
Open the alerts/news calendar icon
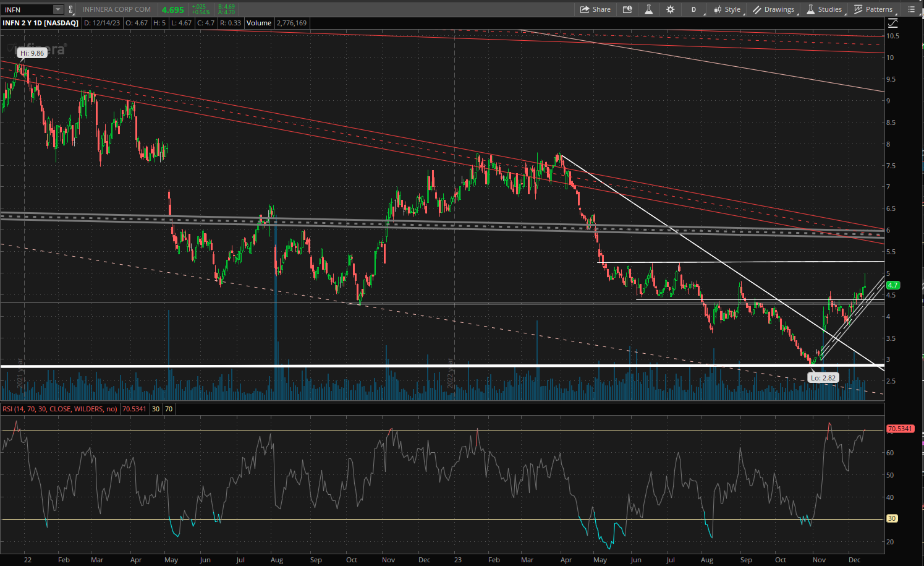(627, 9)
